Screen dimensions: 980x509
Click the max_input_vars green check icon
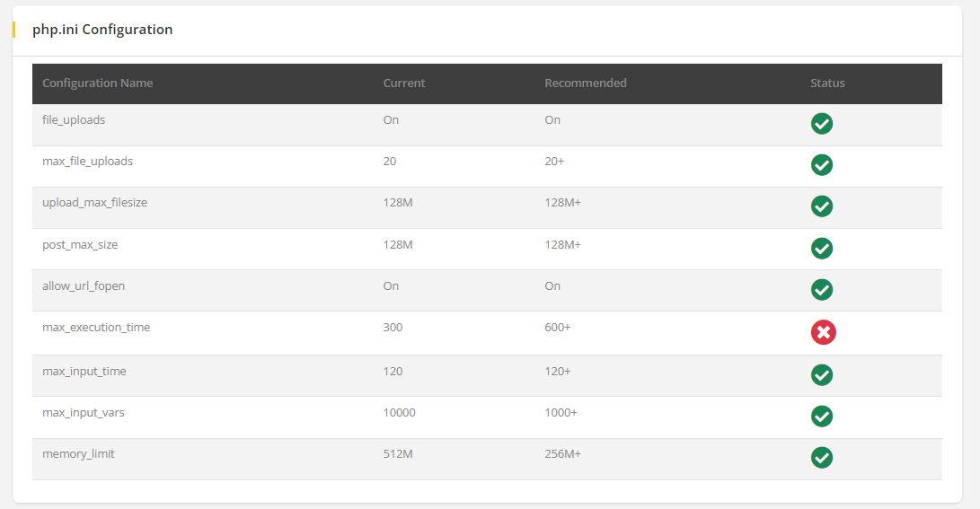(x=821, y=416)
